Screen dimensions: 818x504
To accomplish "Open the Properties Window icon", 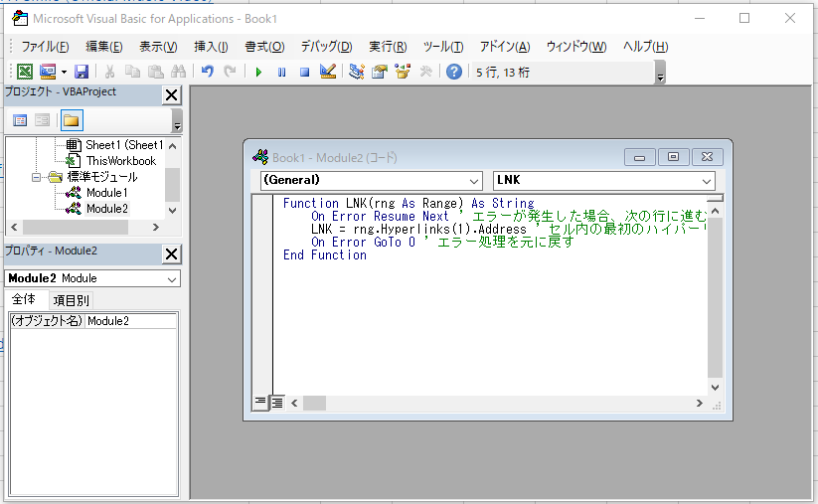I will (380, 72).
